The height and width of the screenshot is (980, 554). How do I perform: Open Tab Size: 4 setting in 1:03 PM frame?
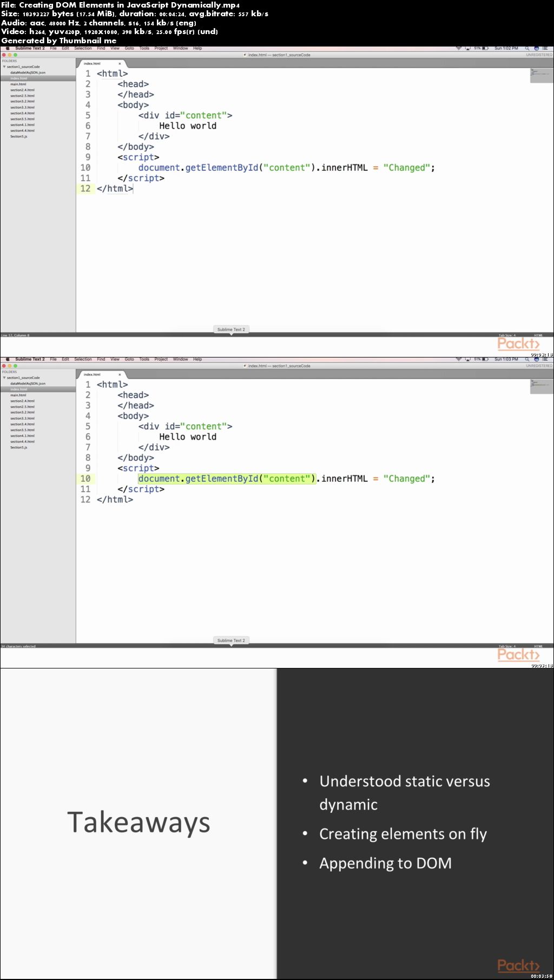(x=507, y=646)
